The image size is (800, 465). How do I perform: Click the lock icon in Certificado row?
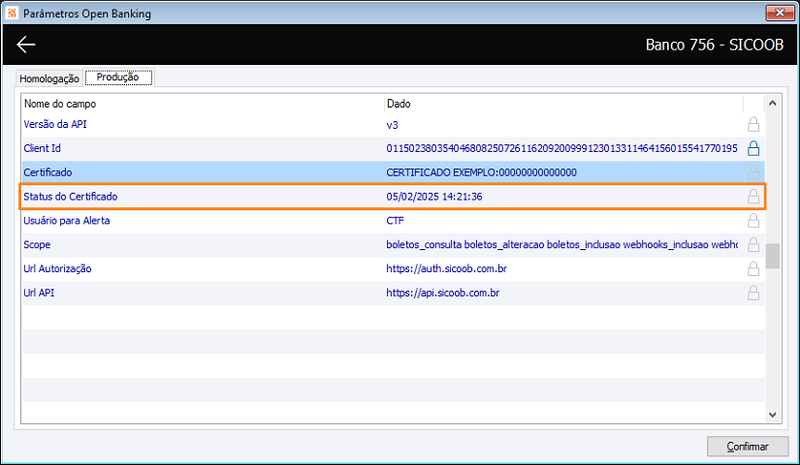pos(753,173)
